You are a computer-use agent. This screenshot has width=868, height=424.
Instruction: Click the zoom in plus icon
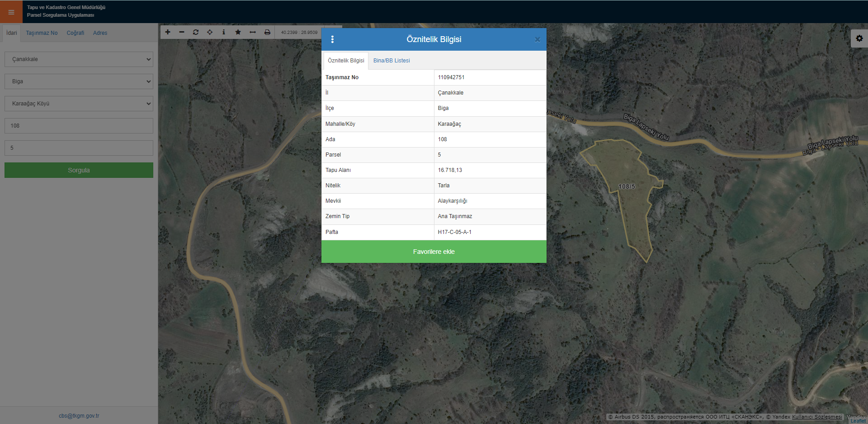click(168, 32)
